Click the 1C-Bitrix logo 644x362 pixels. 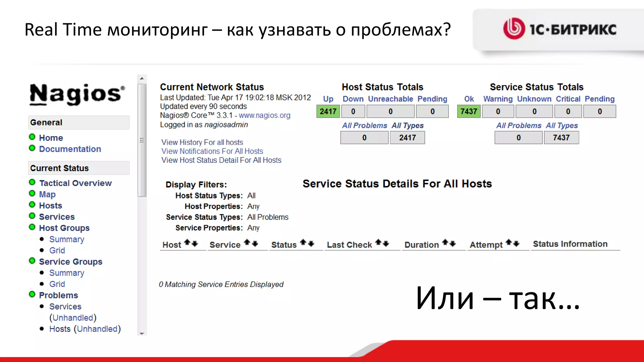[x=560, y=29]
